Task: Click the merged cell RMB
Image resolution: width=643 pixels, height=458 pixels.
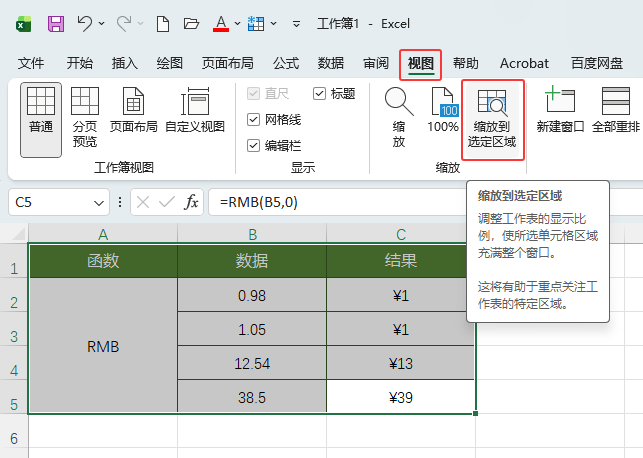Action: (103, 346)
